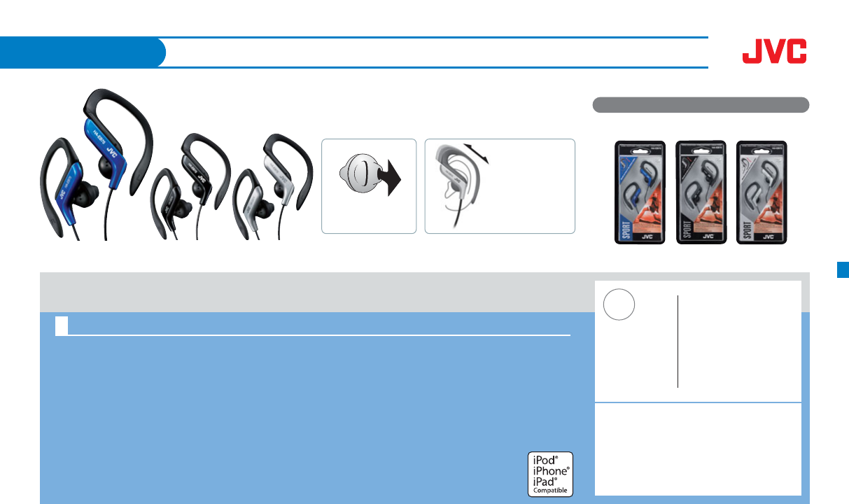The width and height of the screenshot is (849, 504).
Task: Click the empty circle icon in white panel
Action: (x=619, y=305)
